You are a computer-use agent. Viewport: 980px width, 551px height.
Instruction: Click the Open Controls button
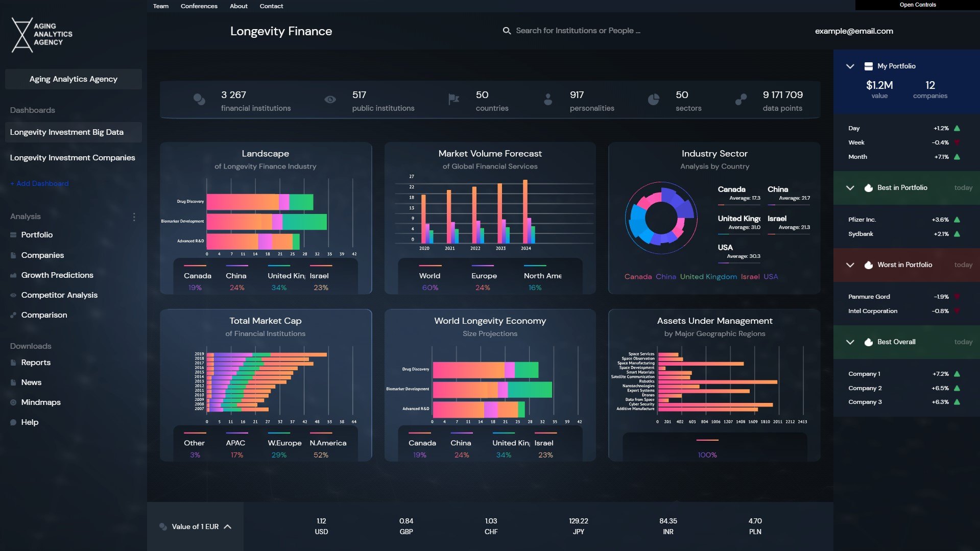click(918, 5)
